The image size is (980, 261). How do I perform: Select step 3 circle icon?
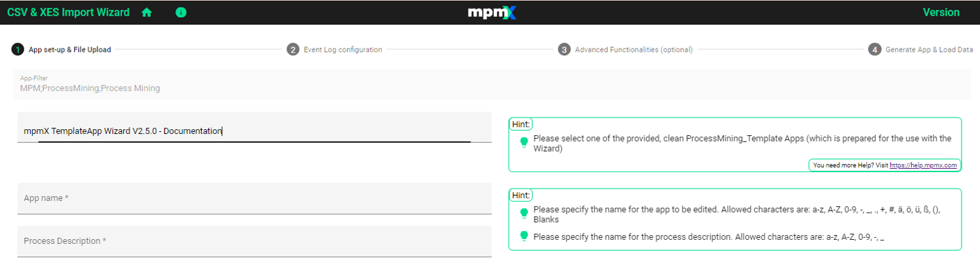click(564, 49)
